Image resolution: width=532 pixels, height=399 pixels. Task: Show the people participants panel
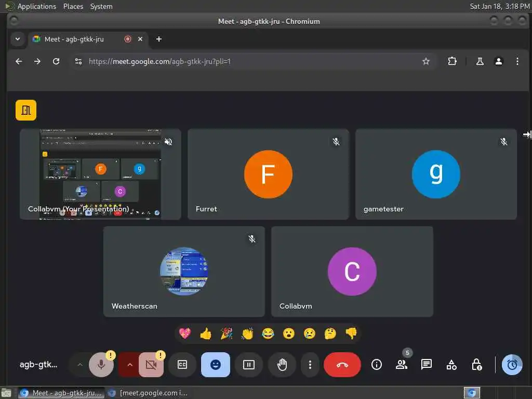(x=402, y=365)
